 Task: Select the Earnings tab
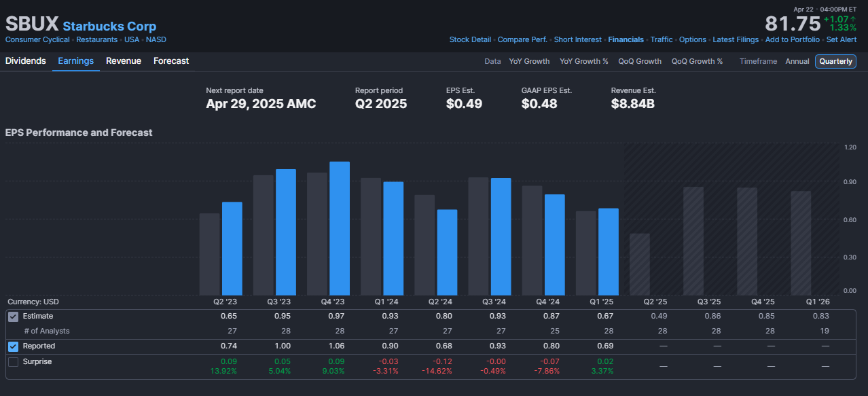click(x=75, y=61)
